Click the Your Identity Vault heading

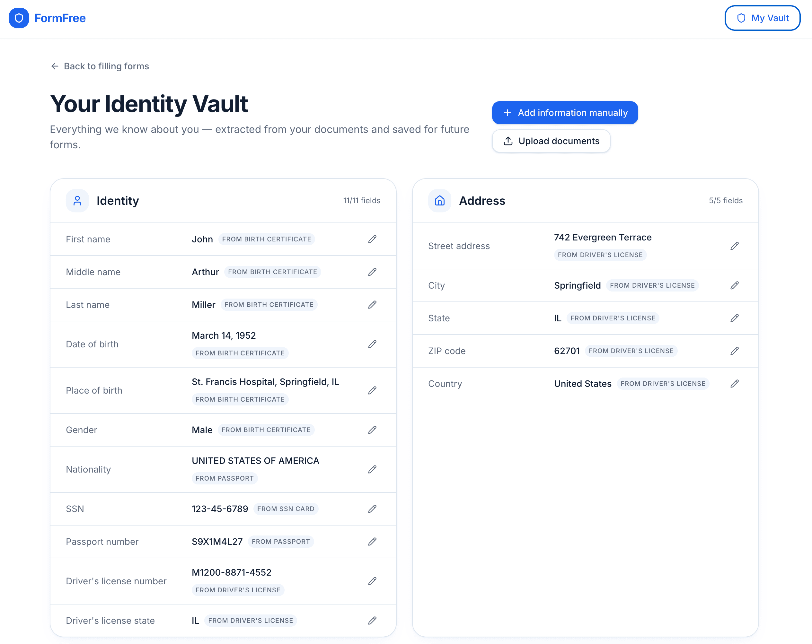149,104
